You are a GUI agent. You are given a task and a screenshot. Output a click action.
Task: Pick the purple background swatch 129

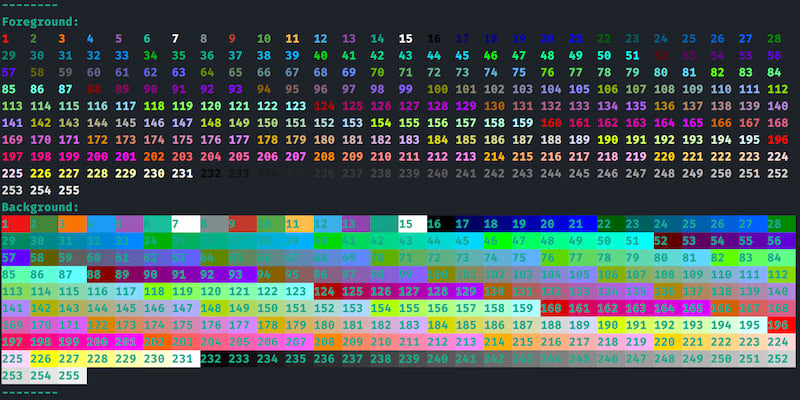[x=469, y=291]
